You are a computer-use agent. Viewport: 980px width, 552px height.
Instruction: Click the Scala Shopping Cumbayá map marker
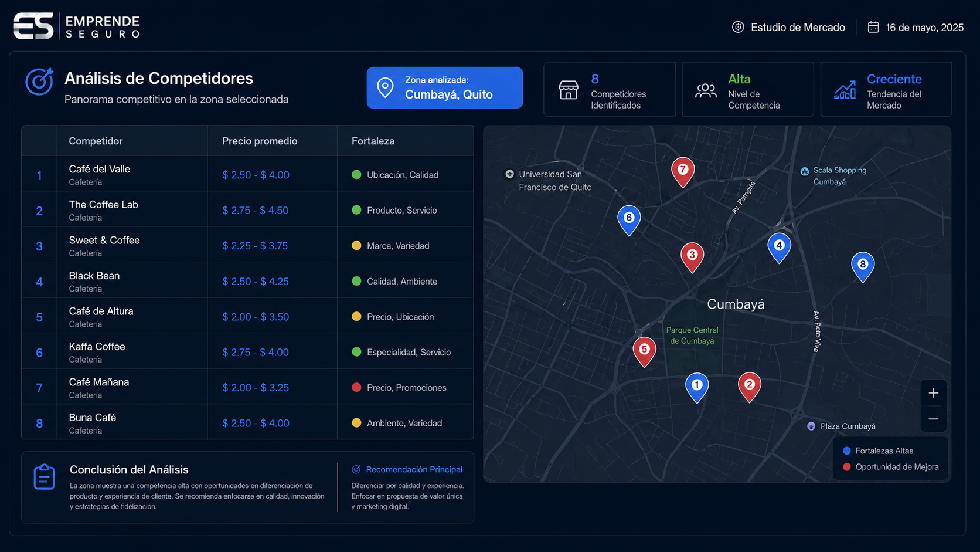pos(805,171)
